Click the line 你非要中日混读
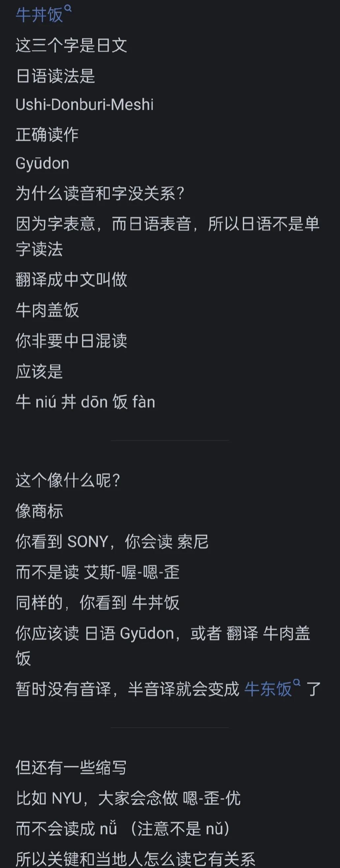The width and height of the screenshot is (340, 868). [71, 341]
